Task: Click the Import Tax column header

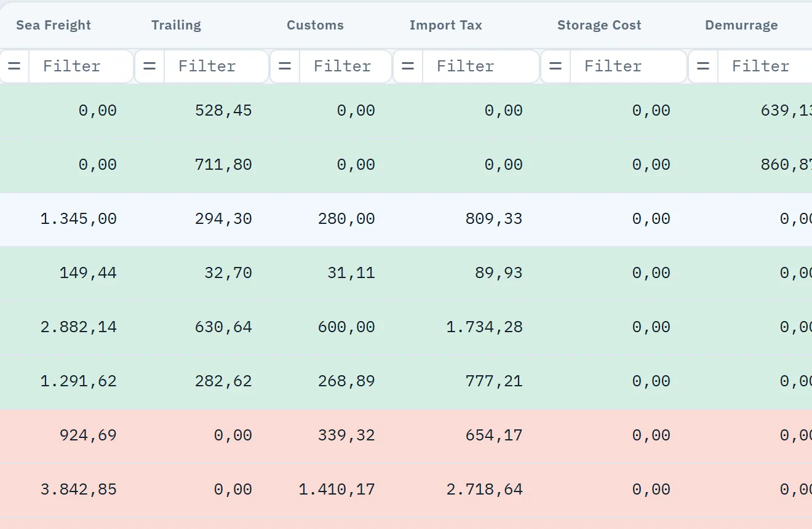Action: [446, 25]
